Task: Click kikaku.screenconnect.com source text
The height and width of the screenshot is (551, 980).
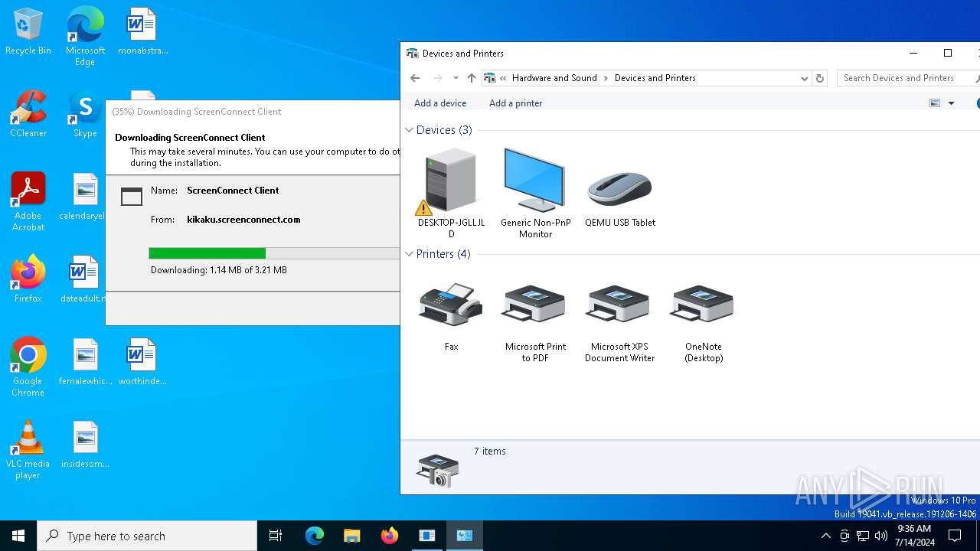Action: pos(243,220)
